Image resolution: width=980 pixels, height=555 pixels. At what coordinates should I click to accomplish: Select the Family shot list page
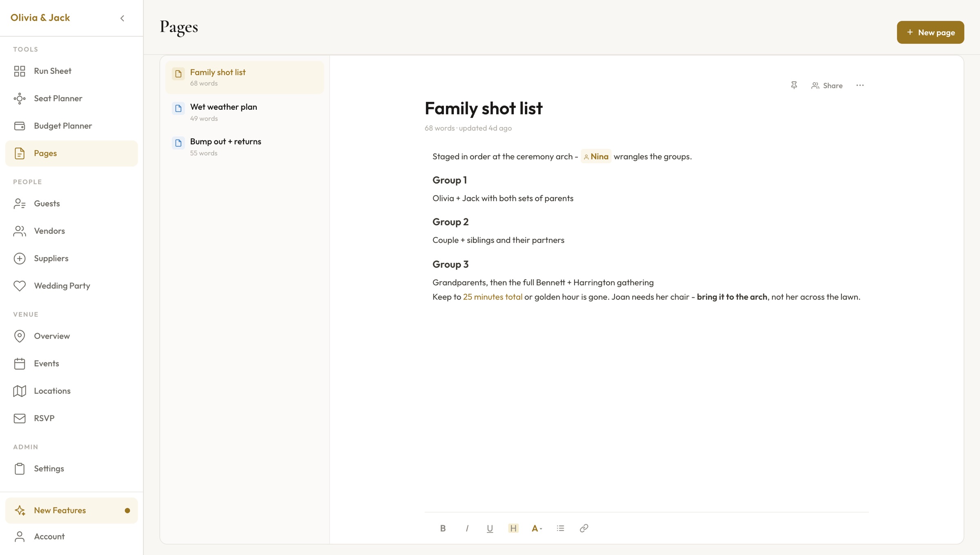(245, 77)
